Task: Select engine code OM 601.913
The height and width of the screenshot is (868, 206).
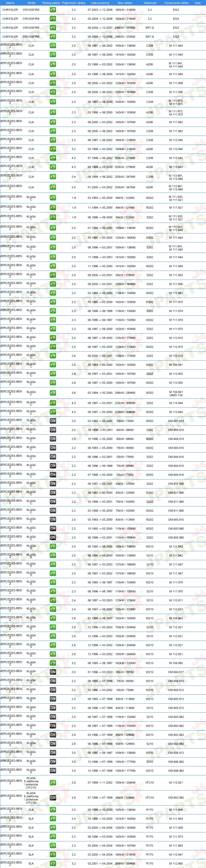Action: [176, 421]
